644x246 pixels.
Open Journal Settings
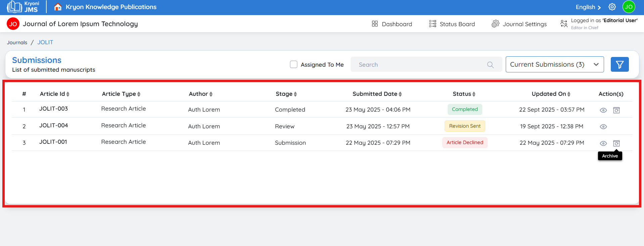point(519,24)
